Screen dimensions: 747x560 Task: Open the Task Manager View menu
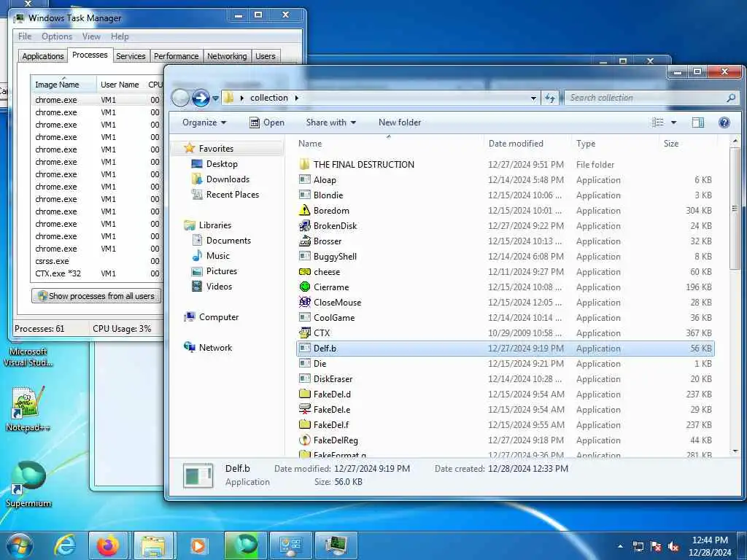[91, 36]
